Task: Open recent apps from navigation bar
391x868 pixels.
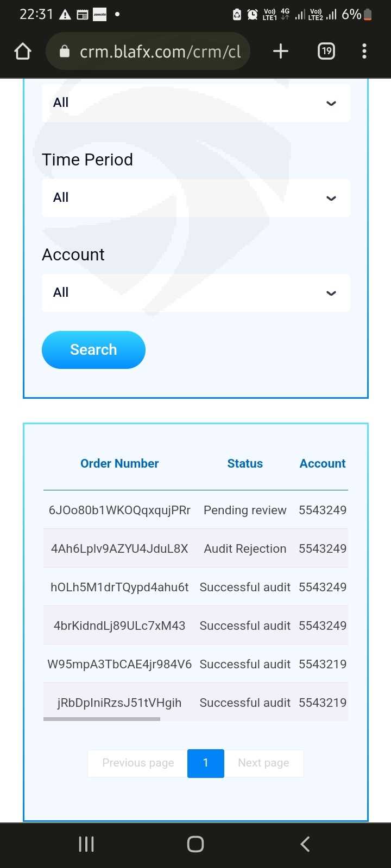Action: point(86,844)
